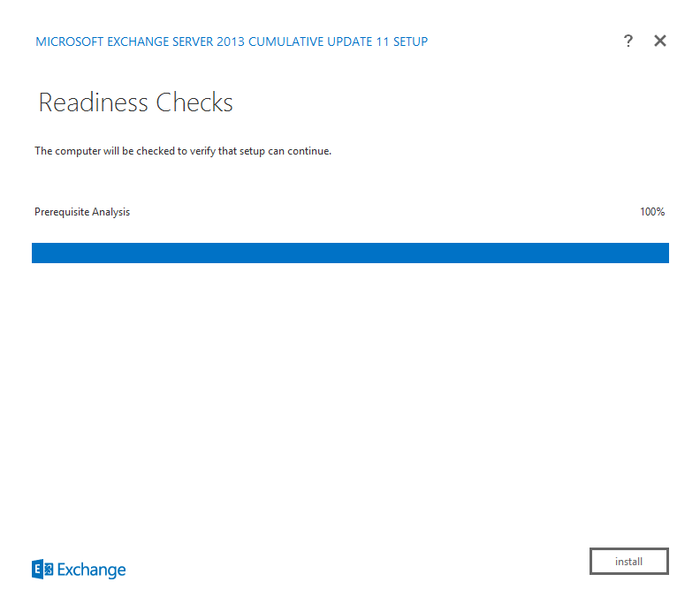
Task: Select the Prerequisite Analysis label
Action: (x=82, y=212)
